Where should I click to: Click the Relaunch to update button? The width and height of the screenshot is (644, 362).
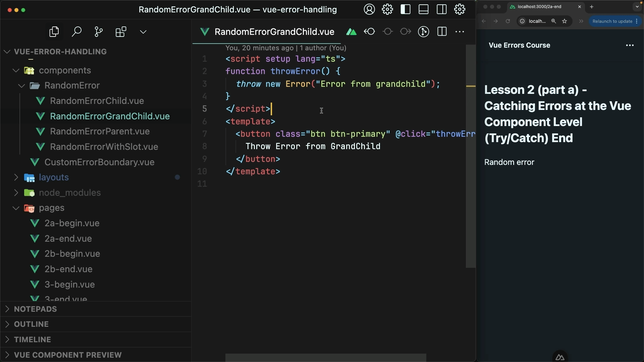(612, 21)
